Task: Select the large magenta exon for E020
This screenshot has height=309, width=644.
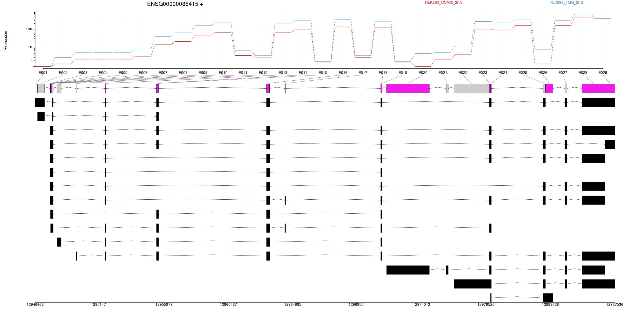Action: coord(408,88)
